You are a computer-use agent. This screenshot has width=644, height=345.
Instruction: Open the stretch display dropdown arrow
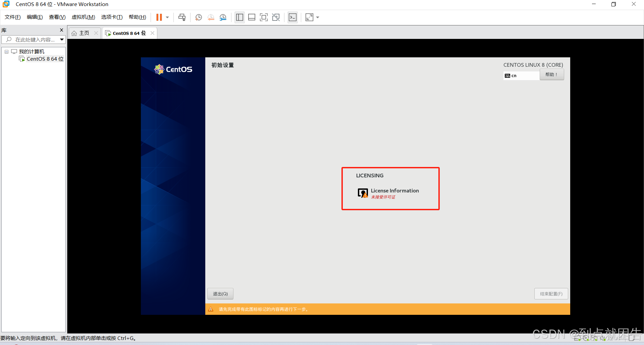pos(318,17)
